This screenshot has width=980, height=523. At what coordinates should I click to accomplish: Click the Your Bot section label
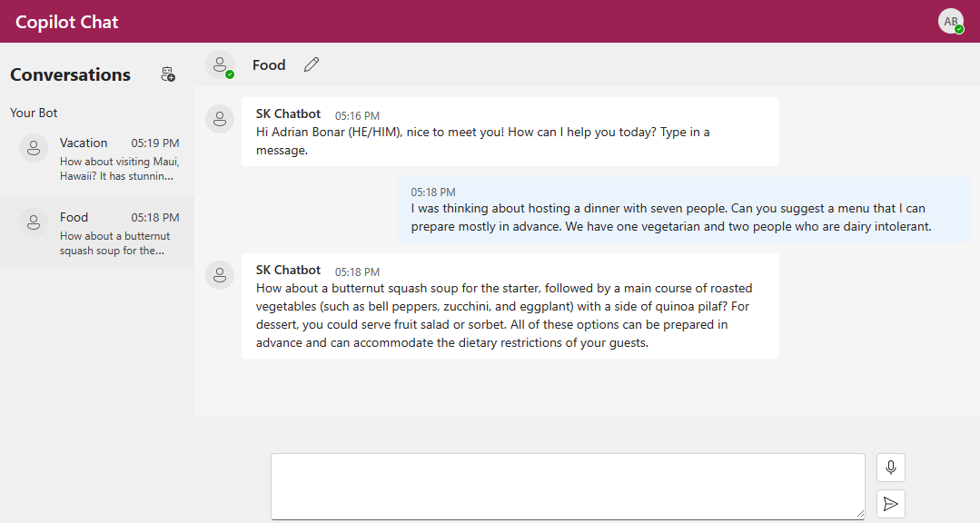34,113
